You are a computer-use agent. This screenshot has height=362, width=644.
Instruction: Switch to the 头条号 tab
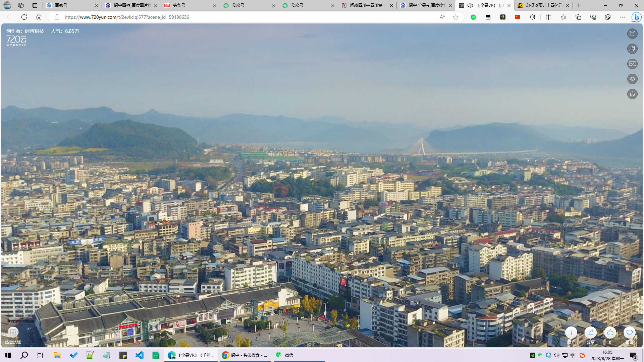pos(190,5)
